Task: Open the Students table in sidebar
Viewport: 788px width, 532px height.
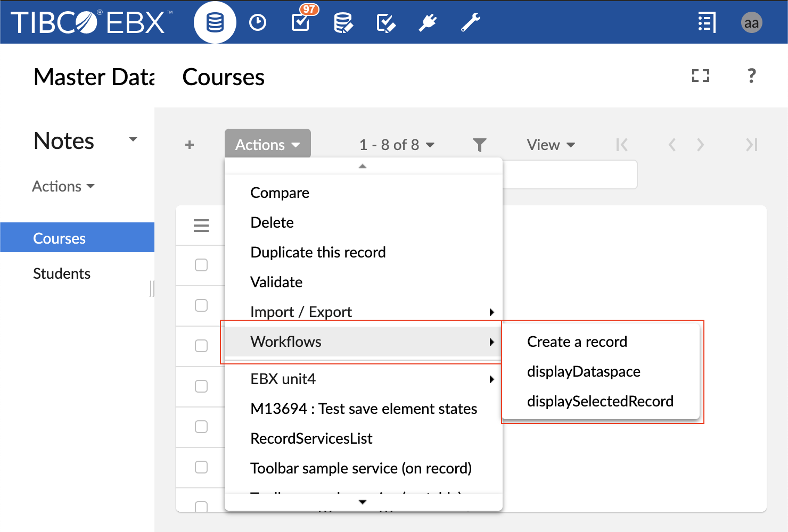Action: [62, 273]
